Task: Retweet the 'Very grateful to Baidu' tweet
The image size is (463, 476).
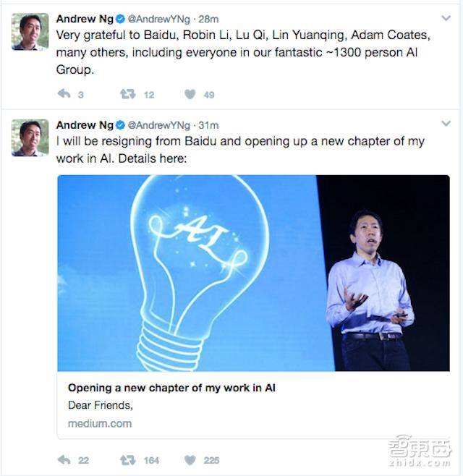Action: pyautogui.click(x=128, y=94)
